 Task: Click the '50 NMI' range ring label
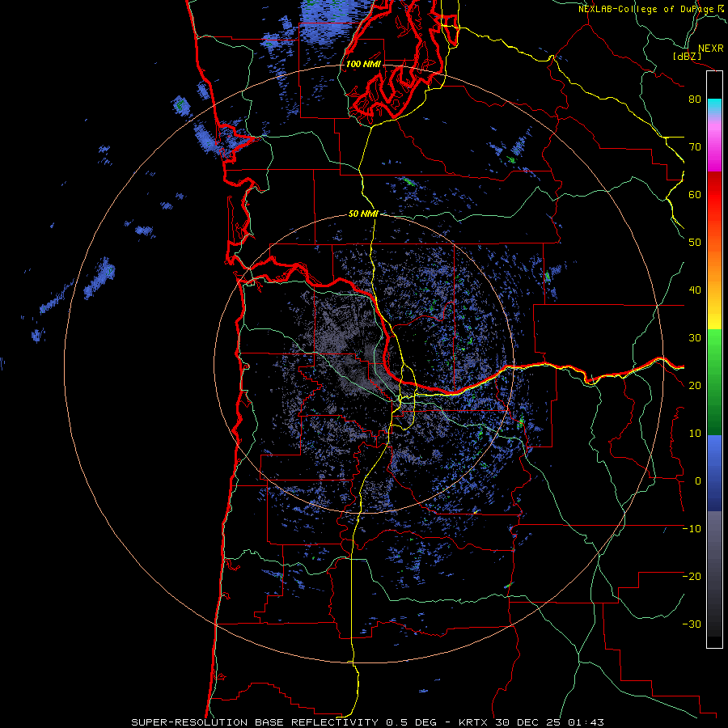pyautogui.click(x=363, y=214)
